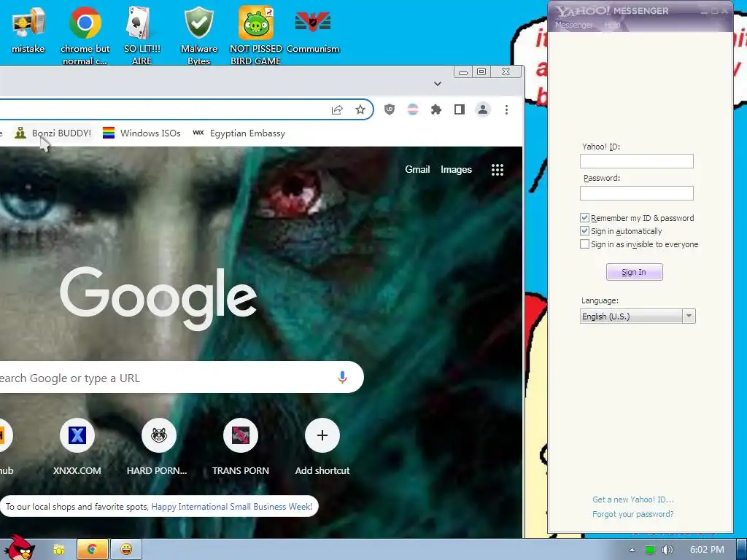Open Chrome three-dot menu
Viewport: 747px width, 560px height.
coord(506,110)
